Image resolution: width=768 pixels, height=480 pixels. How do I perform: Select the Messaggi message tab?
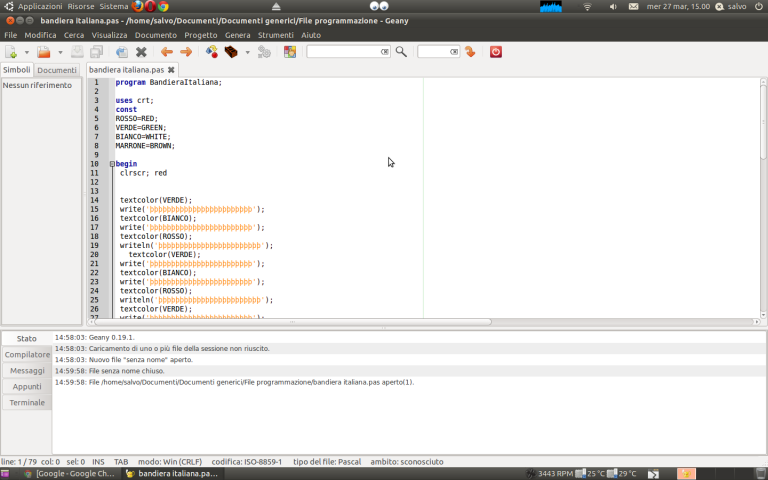[27, 371]
